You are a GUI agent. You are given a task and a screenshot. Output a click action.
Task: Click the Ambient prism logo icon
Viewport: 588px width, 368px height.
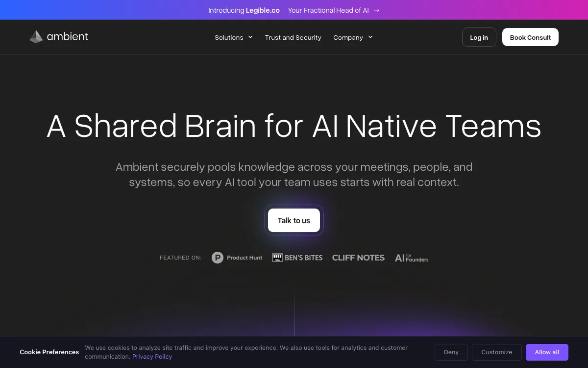pyautogui.click(x=36, y=37)
